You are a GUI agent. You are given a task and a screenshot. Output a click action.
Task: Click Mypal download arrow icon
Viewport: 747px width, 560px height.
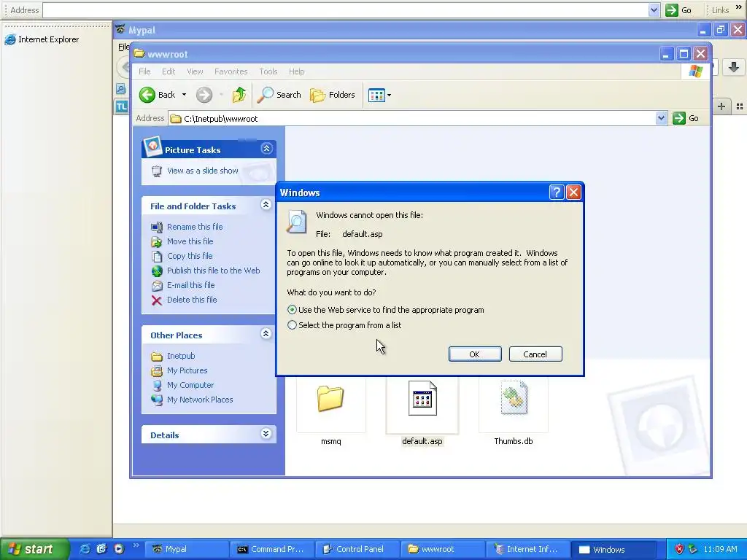coord(734,67)
